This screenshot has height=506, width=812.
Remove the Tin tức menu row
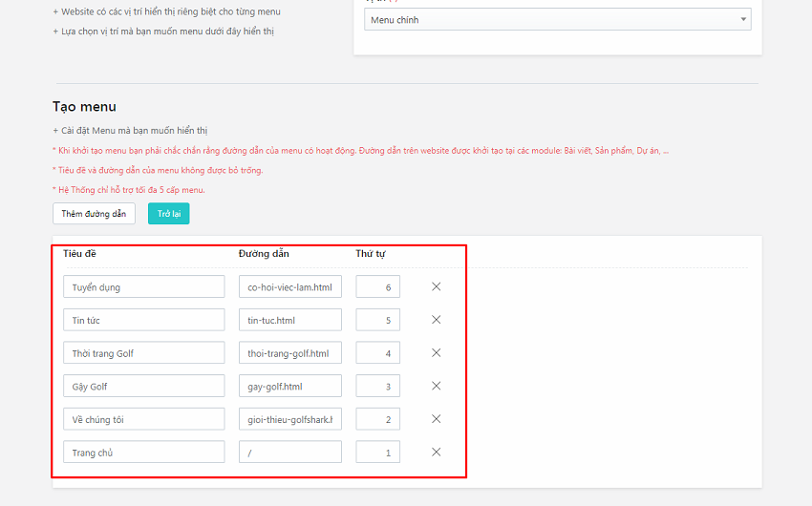pyautogui.click(x=436, y=320)
